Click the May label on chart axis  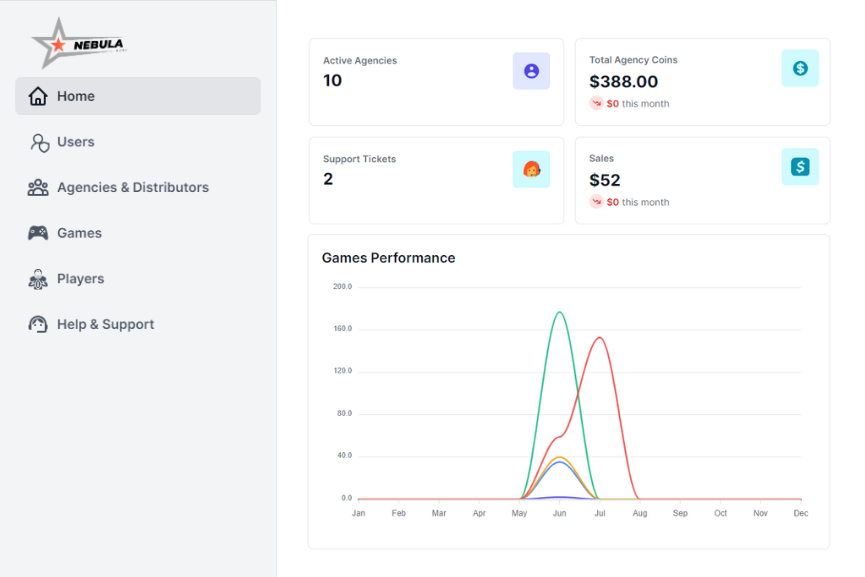[519, 513]
